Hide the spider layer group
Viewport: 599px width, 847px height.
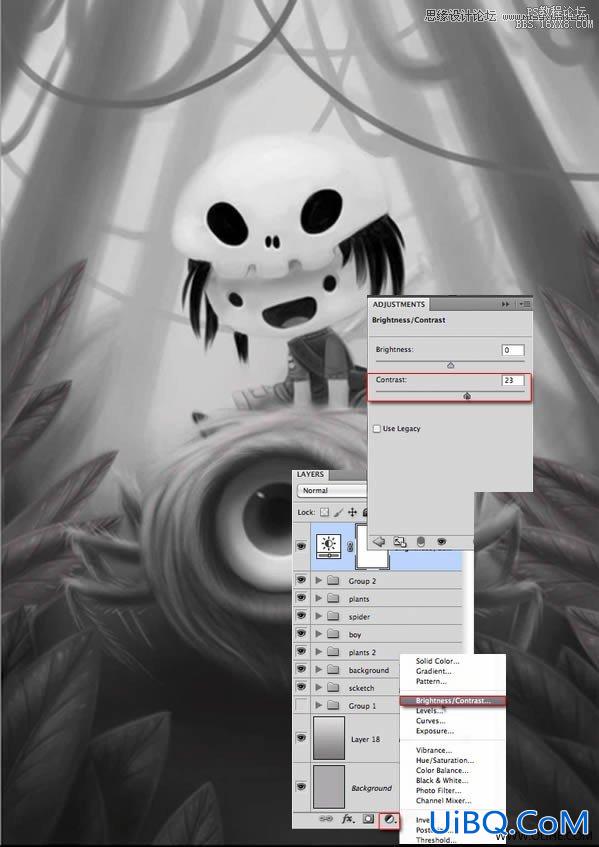[301, 616]
